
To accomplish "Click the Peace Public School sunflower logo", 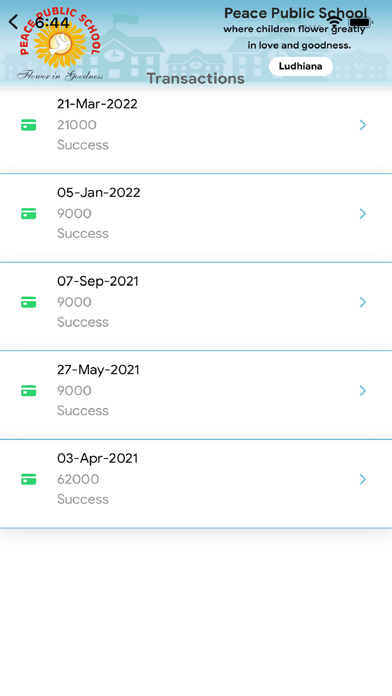I will pos(60,44).
